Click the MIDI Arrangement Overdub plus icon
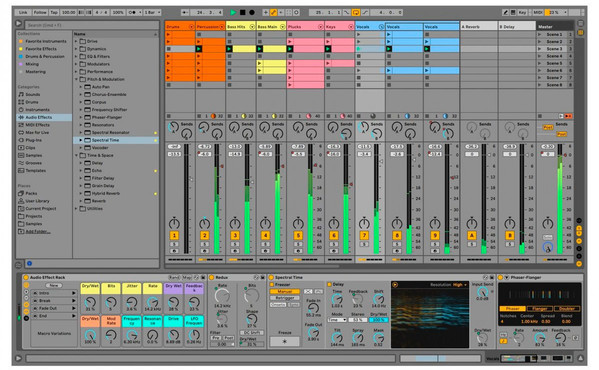Screen dimensions: 599x370 point(266,13)
